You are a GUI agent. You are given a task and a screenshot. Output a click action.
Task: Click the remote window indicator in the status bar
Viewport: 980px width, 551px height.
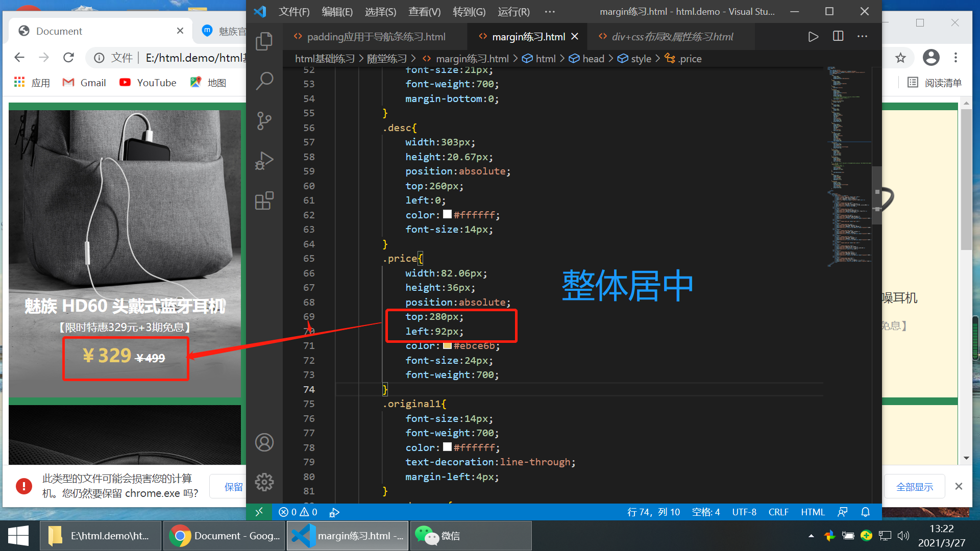(259, 512)
